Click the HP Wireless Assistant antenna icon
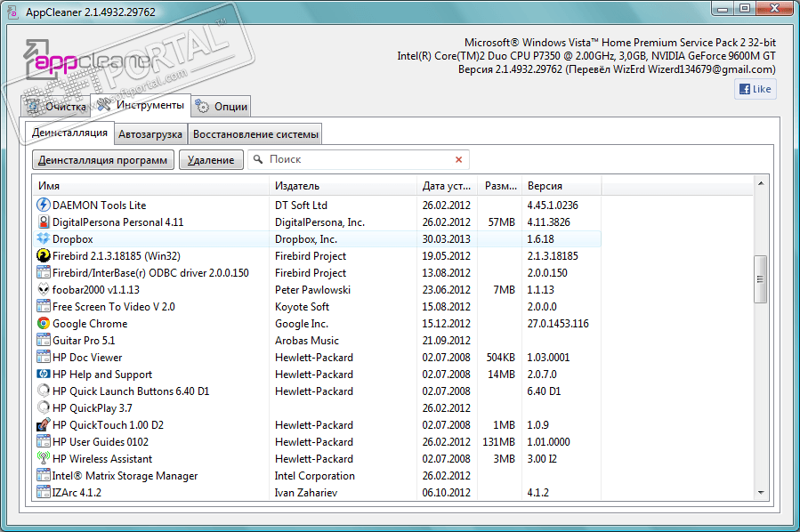This screenshot has width=800, height=532. [44, 459]
